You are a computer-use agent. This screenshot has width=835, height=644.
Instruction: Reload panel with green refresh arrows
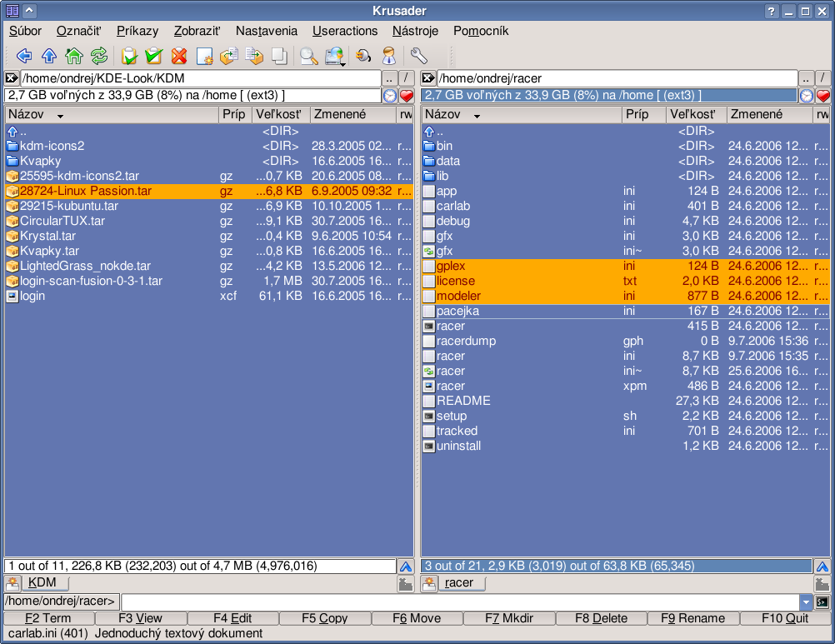point(99,55)
